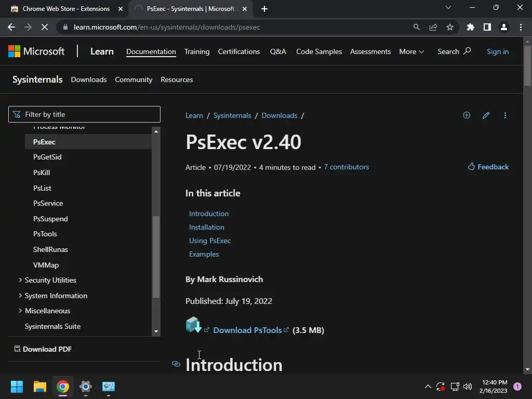Click the Feedback button
Viewport: 532px width, 399px height.
(x=488, y=167)
